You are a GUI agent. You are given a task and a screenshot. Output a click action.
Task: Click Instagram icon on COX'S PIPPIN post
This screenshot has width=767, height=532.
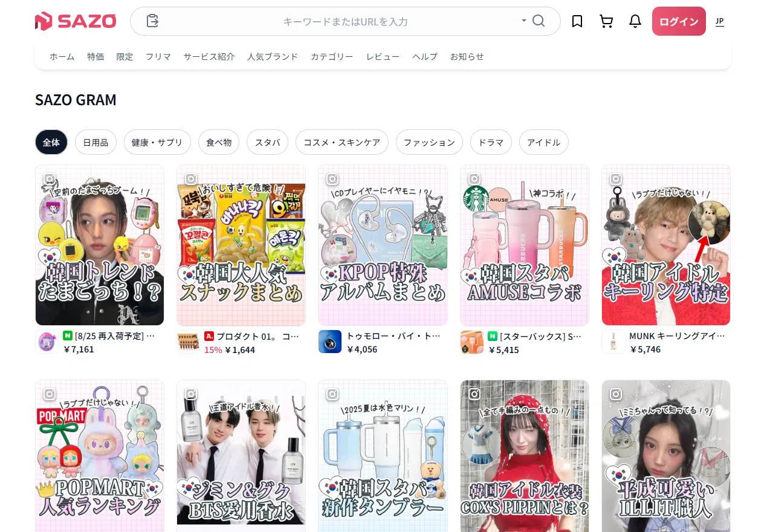pos(474,394)
